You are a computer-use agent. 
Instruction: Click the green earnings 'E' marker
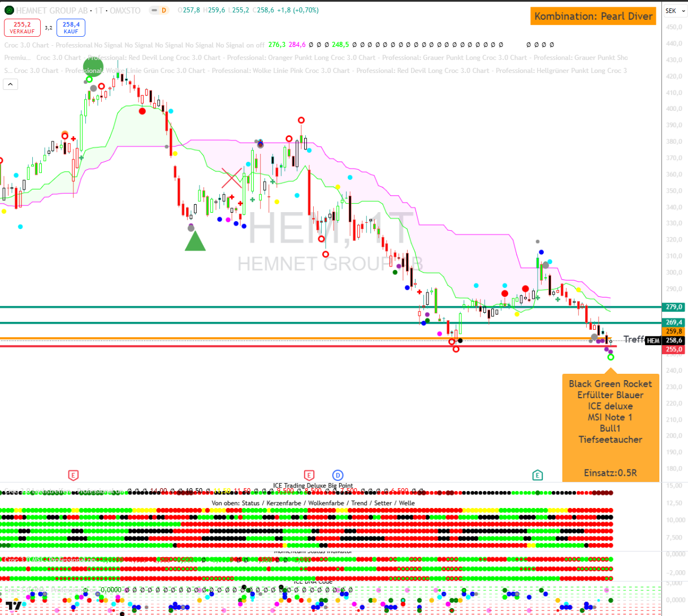(x=538, y=475)
